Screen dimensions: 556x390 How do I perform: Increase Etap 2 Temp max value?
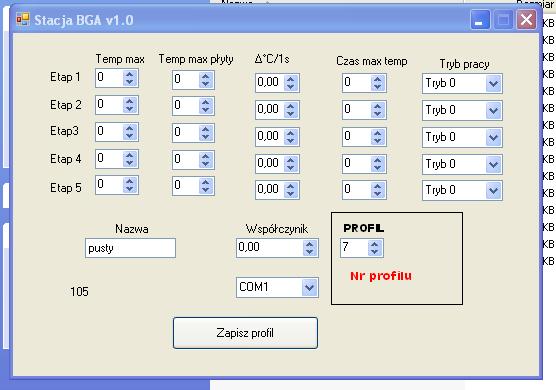tap(130, 101)
